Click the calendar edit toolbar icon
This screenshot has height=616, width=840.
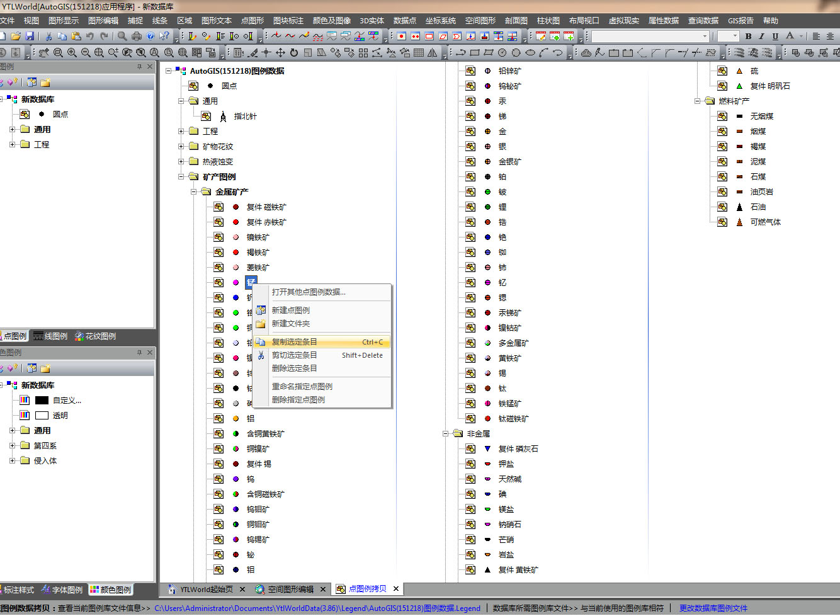coord(541,36)
